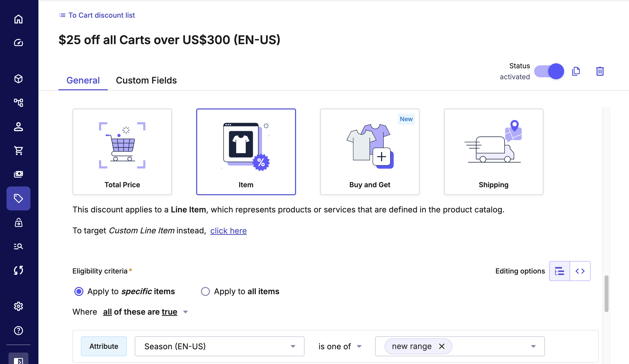629x364 pixels.
Task: Switch to the Custom Fields tab
Action: pyautogui.click(x=146, y=80)
